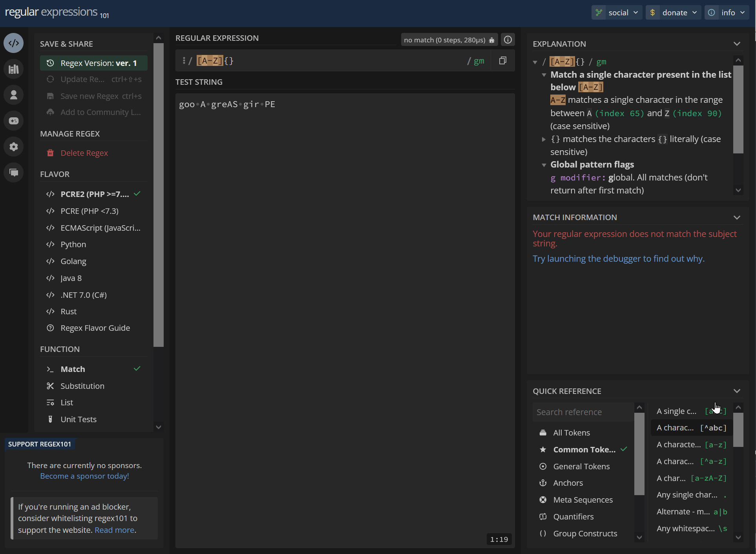Click the left sidebar panel scrollbar
The image size is (756, 554).
point(159,195)
